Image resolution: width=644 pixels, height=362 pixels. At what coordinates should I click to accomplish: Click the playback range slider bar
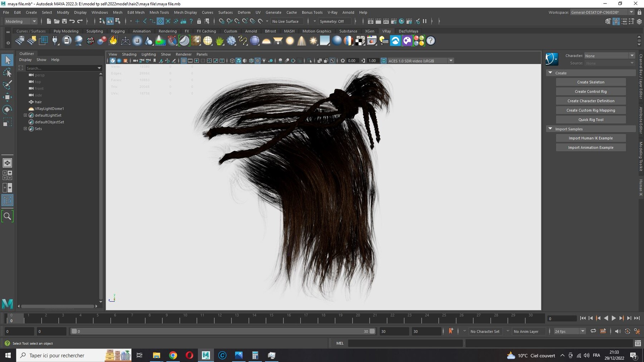click(223, 331)
